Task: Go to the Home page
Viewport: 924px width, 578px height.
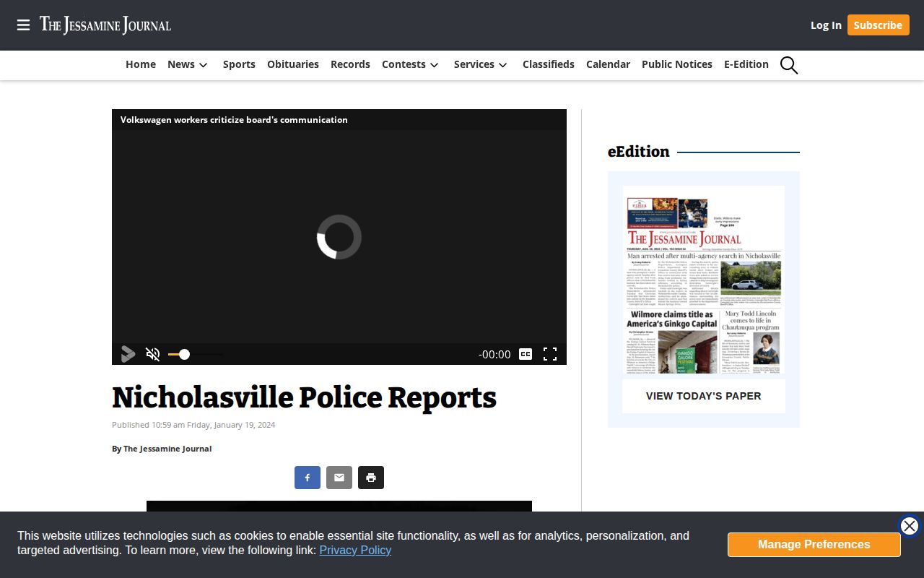Action: click(141, 64)
